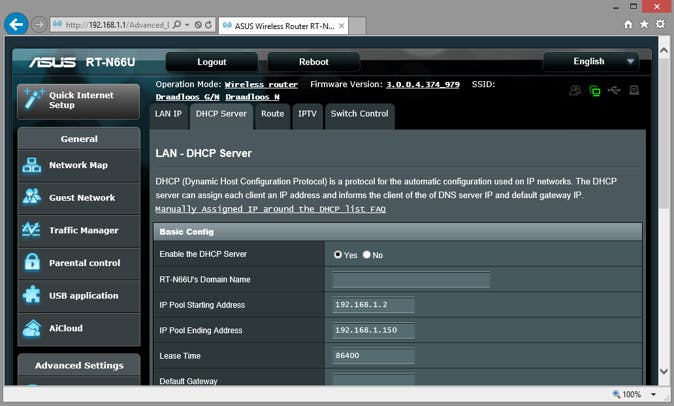The width and height of the screenshot is (674, 406).
Task: Click the RT-N66U's Domain Name field
Action: coord(411,280)
